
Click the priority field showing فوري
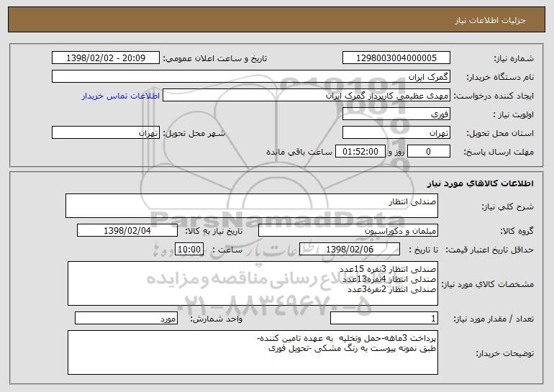(x=396, y=114)
